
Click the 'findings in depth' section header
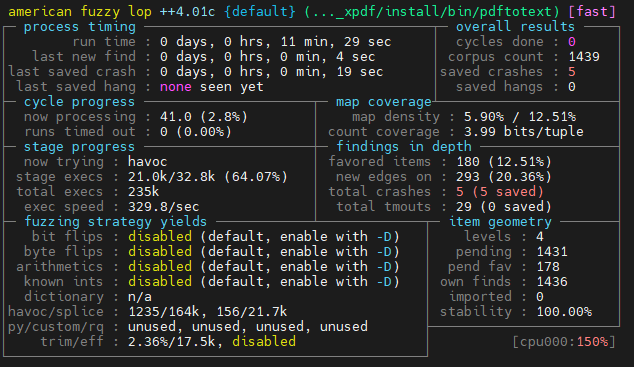[404, 147]
